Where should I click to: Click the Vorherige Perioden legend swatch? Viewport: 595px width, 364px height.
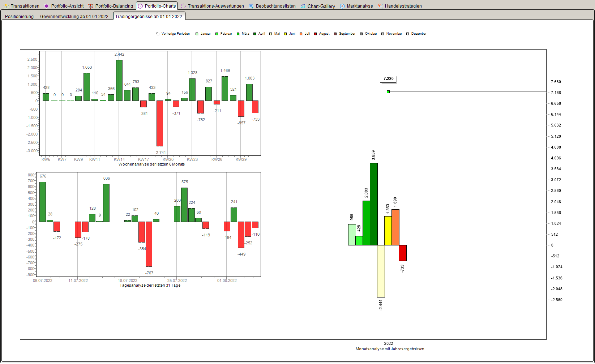click(158, 34)
